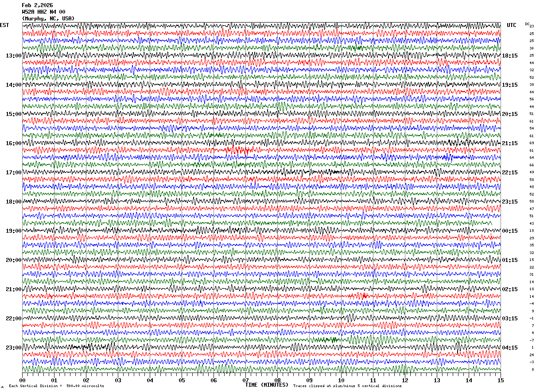Image resolution: width=536 pixels, height=392 pixels.
Task: Click the 01:15 UTC time label
Action: [510, 260]
